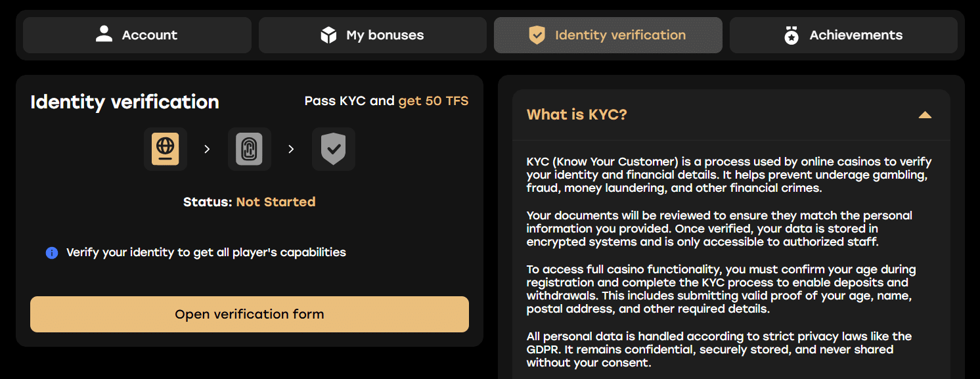
Task: Select the fingerprint scan step icon
Action: coord(250,149)
